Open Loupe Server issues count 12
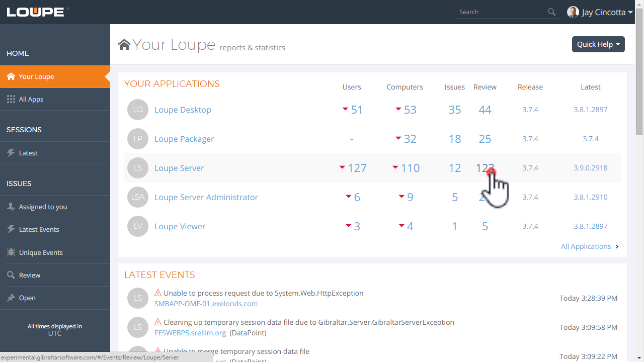Image resolution: width=644 pixels, height=362 pixels. (x=455, y=168)
